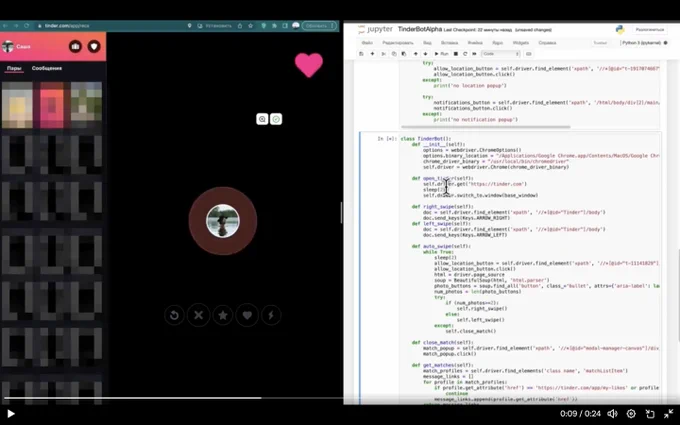Screen dimensions: 680x425
Task: Click the green checkmark overlay icon
Action: point(276,119)
